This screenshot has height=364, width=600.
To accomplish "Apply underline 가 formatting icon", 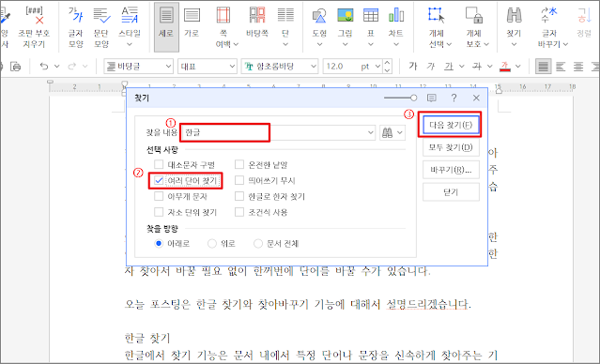I will (449, 67).
